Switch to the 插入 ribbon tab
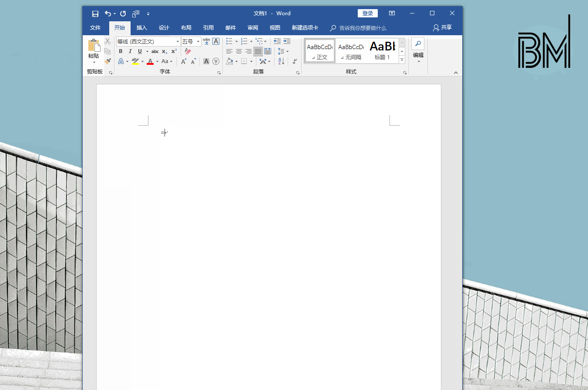 pyautogui.click(x=141, y=27)
